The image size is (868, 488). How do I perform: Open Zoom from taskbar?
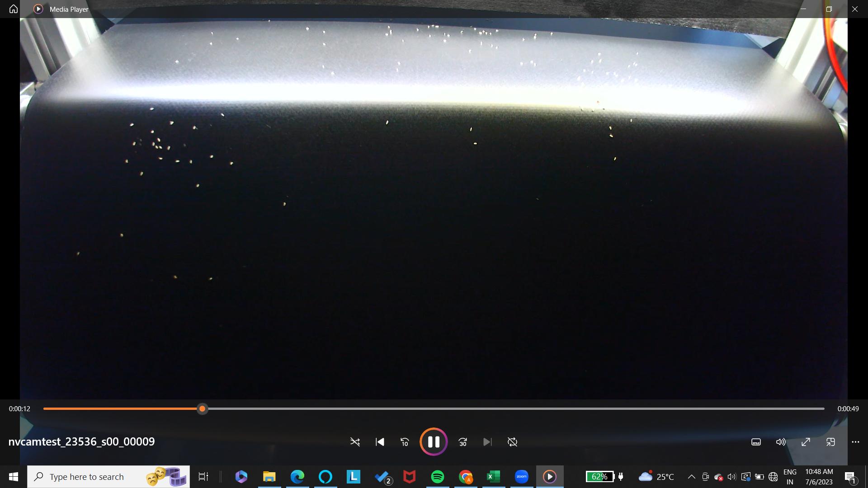tap(522, 477)
